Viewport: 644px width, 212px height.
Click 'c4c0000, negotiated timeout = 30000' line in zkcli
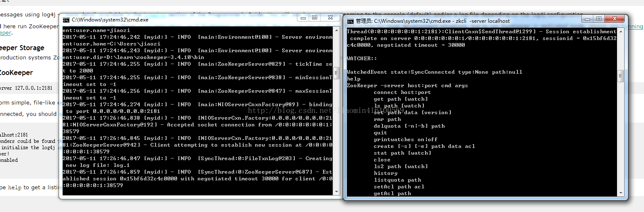[406, 45]
